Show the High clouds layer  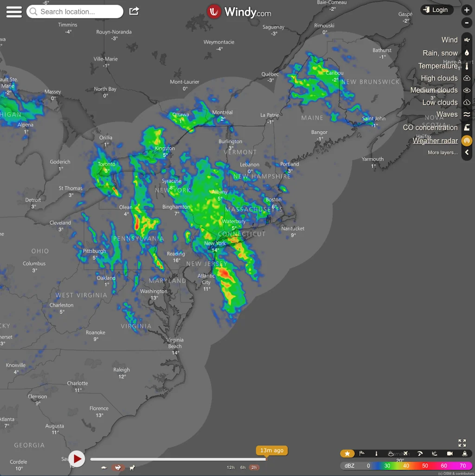pyautogui.click(x=467, y=78)
